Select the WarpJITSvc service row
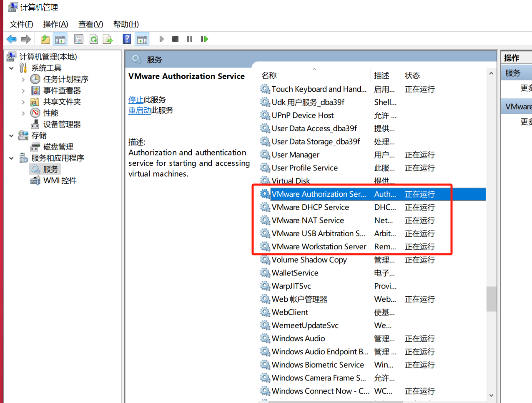Screen dimensions: 532x403 coord(372,286)
